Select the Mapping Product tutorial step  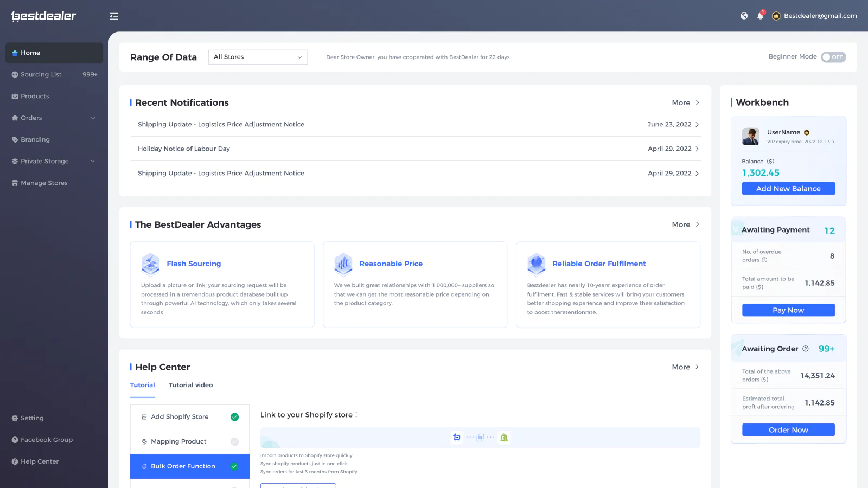(190, 442)
